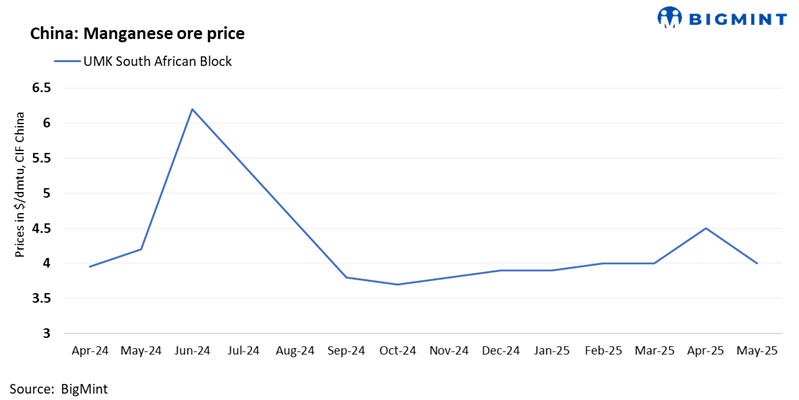799x400 pixels.
Task: Click the May-25 x-axis label
Action: point(757,351)
